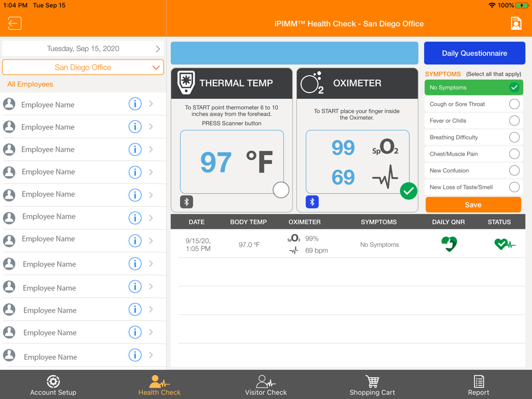The image size is (532, 399).
Task: Expand the third employee row chevron
Action: click(x=151, y=149)
